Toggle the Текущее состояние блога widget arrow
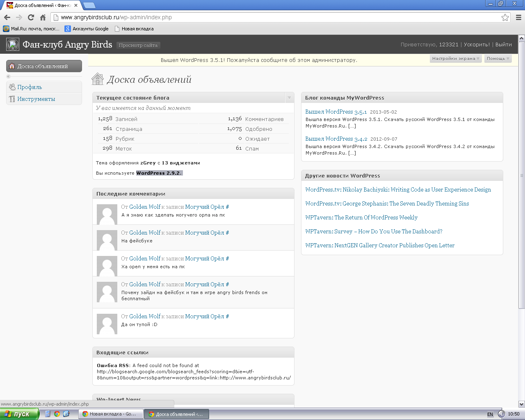The width and height of the screenshot is (525, 420). pos(289,98)
